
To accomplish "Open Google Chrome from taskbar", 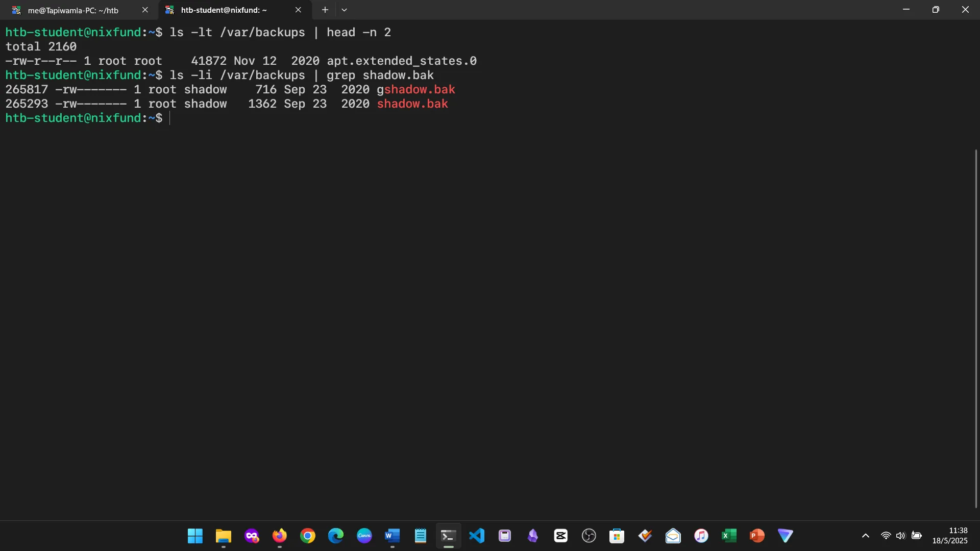I will click(x=307, y=536).
